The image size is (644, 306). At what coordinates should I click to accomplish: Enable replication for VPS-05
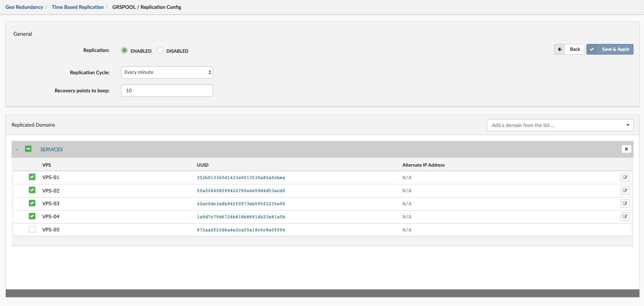tap(32, 229)
